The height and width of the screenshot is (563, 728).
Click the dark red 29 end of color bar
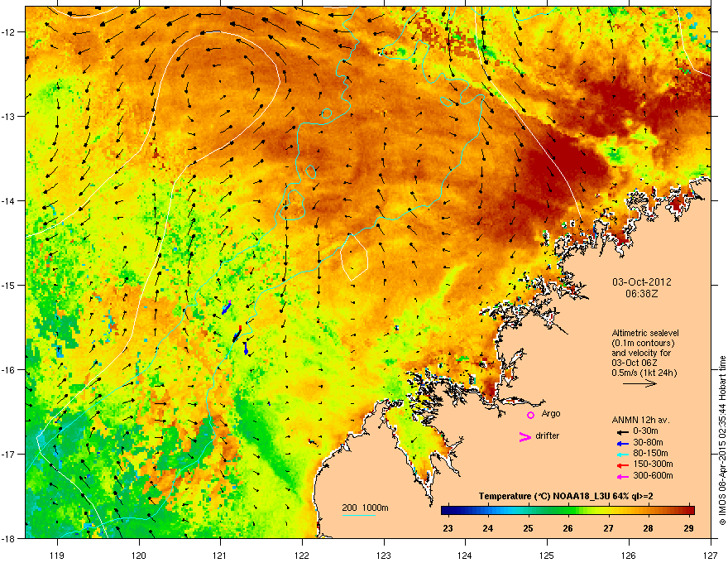pos(691,511)
